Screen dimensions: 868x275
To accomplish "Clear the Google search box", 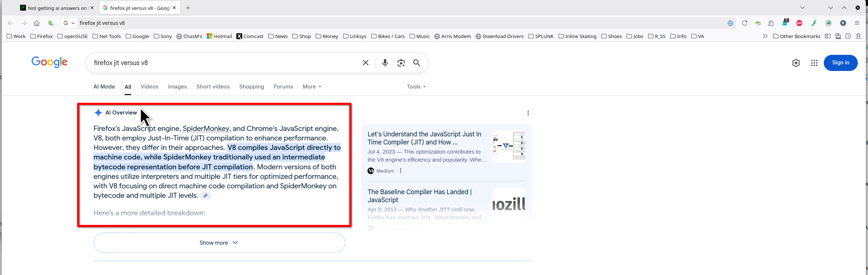I will pyautogui.click(x=366, y=63).
